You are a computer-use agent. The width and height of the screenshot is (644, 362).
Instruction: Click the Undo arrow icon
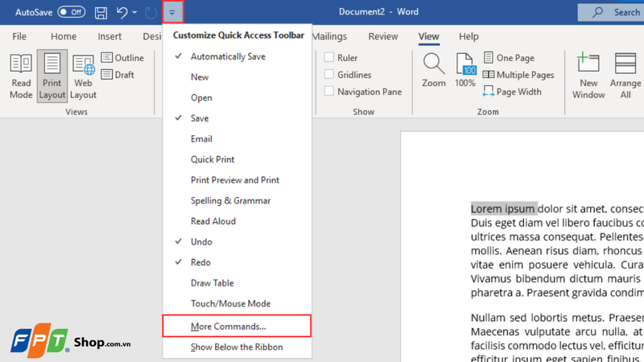click(x=122, y=12)
